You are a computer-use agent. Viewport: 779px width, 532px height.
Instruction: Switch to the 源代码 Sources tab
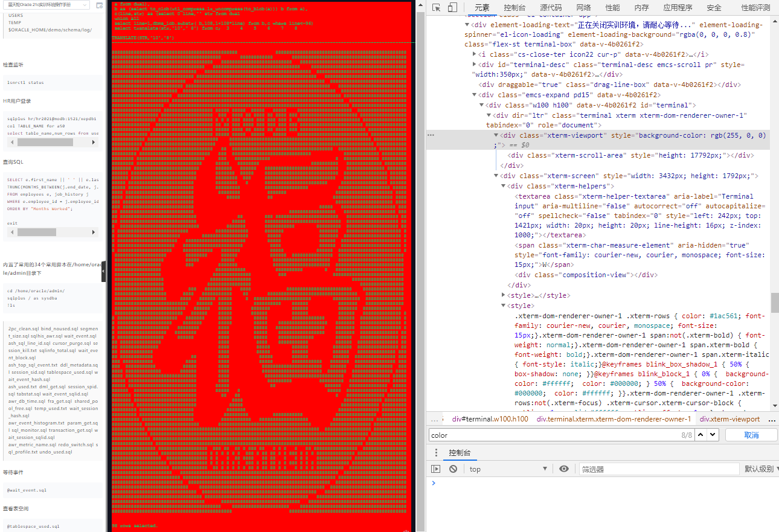[x=551, y=8]
